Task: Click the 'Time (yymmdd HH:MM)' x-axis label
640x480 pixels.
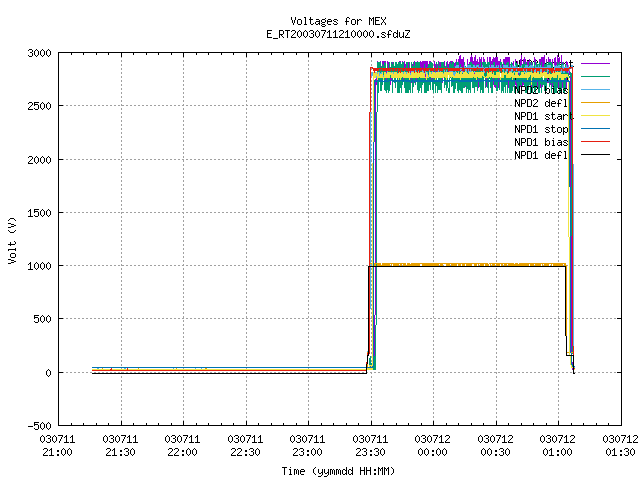Action: tap(338, 471)
